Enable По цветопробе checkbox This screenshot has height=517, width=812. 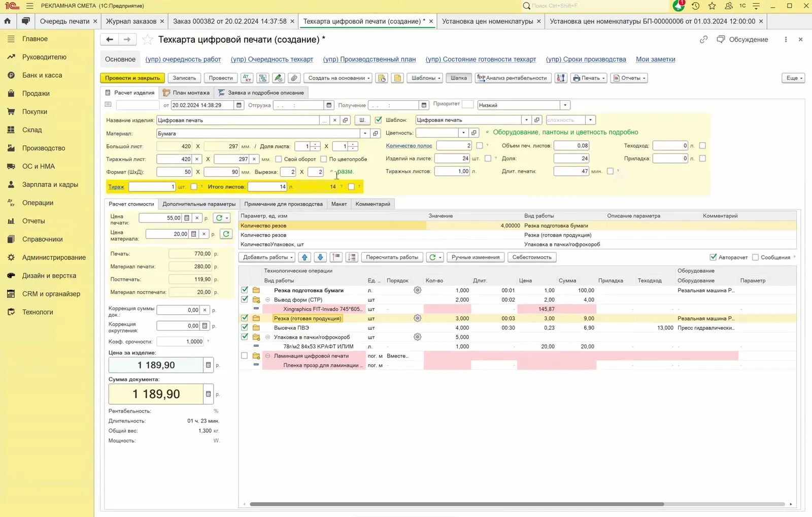(323, 159)
